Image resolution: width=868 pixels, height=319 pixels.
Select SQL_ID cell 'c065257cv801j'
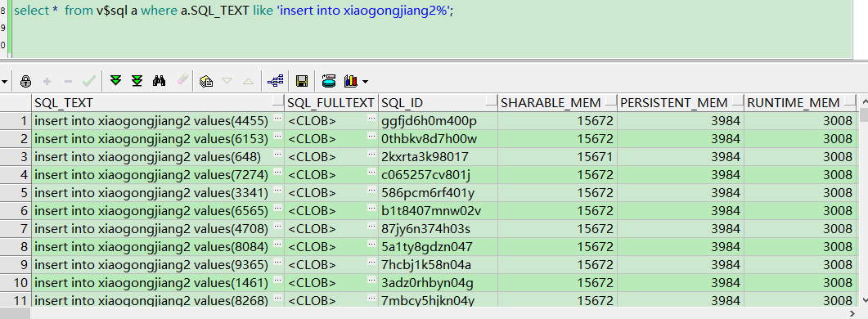click(x=438, y=174)
